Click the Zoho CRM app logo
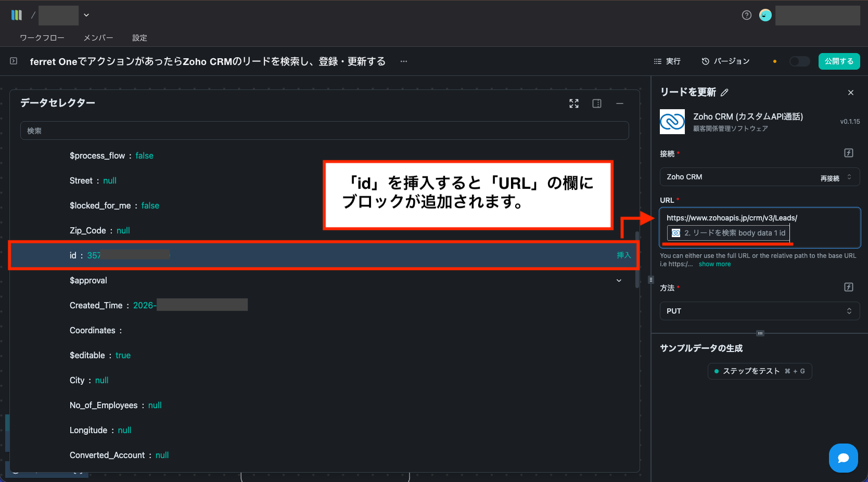Image resolution: width=868 pixels, height=482 pixels. coord(672,122)
